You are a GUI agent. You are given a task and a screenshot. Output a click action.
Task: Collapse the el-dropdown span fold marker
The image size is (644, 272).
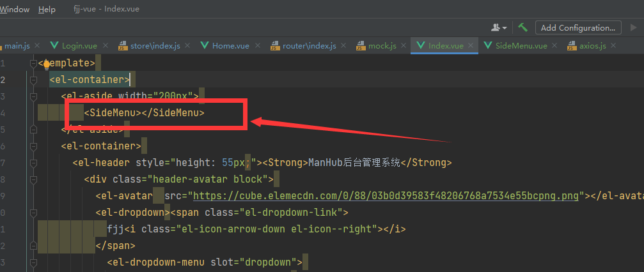coord(33,213)
